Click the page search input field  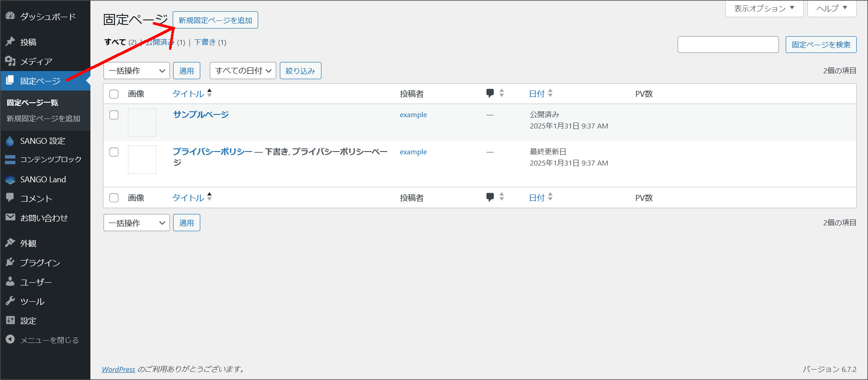728,45
